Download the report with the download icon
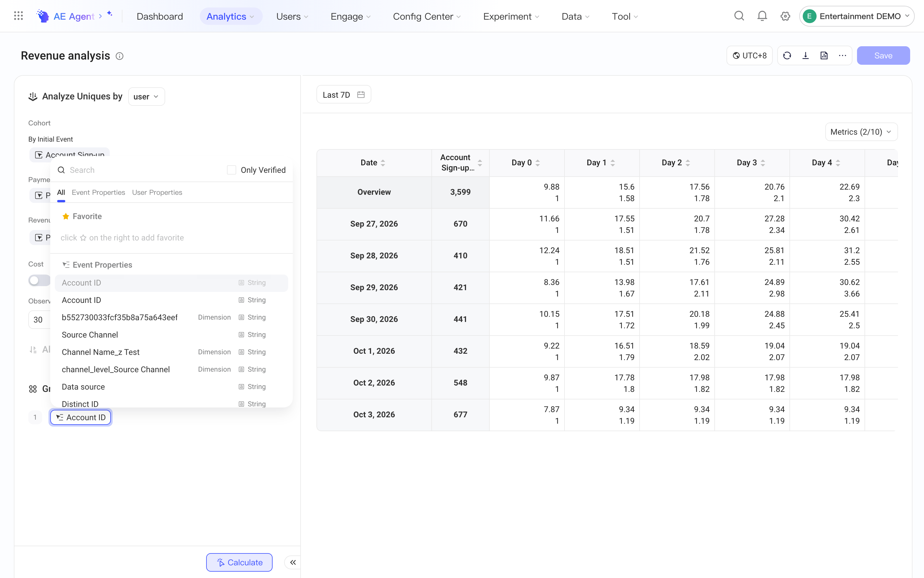924x578 pixels. [806, 56]
